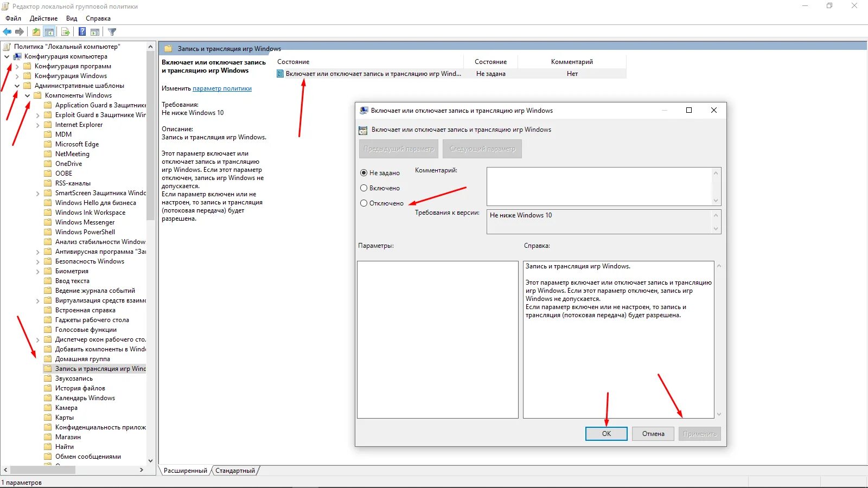Click the folder icon next to OneDrive
The height and width of the screenshot is (488, 868).
[x=48, y=164]
